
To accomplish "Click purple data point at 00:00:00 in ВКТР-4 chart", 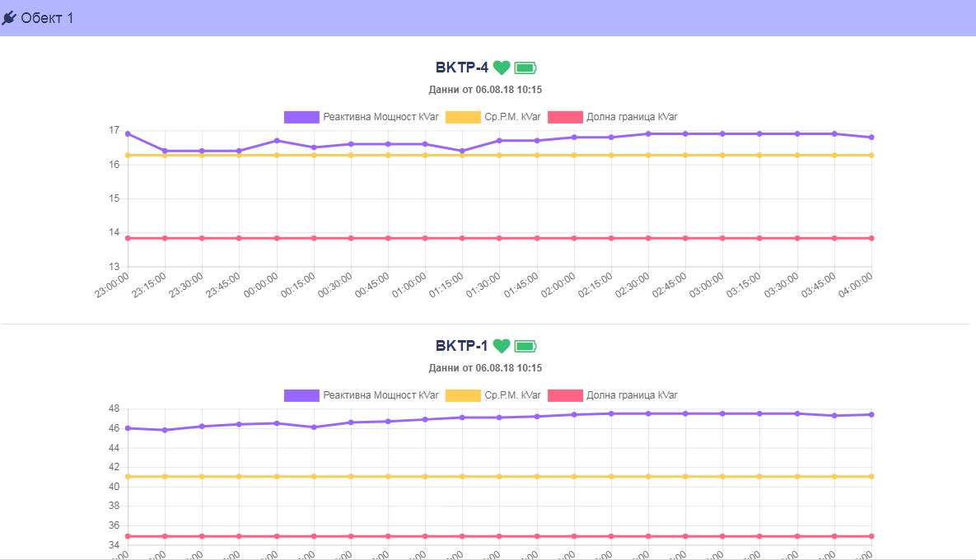I will tap(277, 141).
